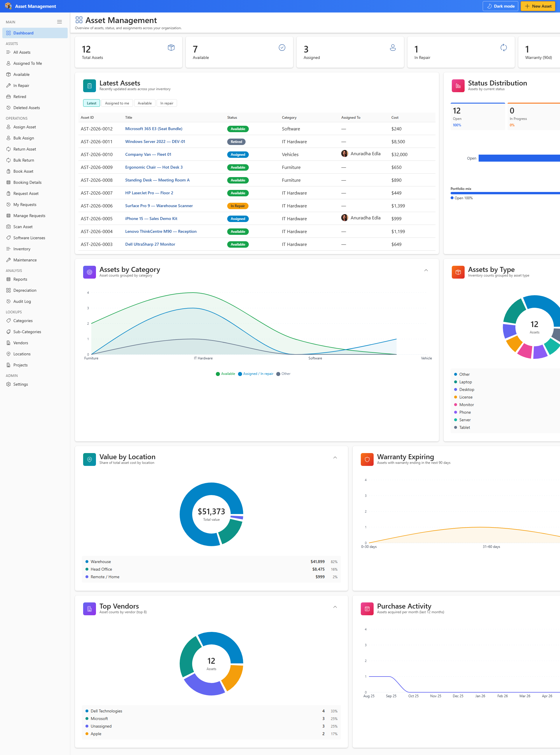The image size is (560, 755).
Task: Click the Cost column header
Action: pos(395,118)
